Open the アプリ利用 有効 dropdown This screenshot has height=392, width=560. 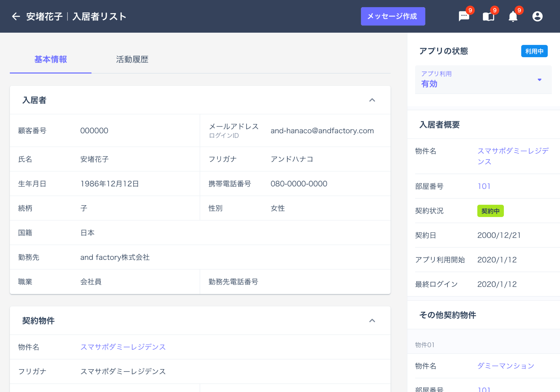coord(483,79)
